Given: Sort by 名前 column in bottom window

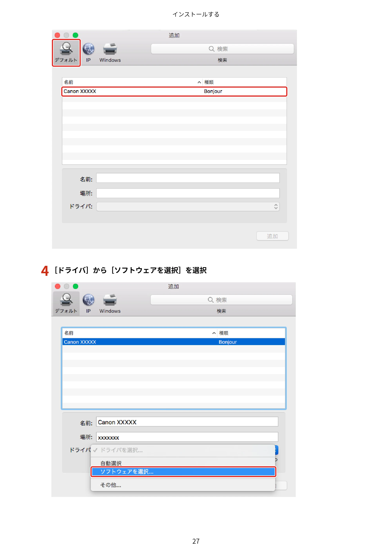Looking at the screenshot, I should click(140, 333).
